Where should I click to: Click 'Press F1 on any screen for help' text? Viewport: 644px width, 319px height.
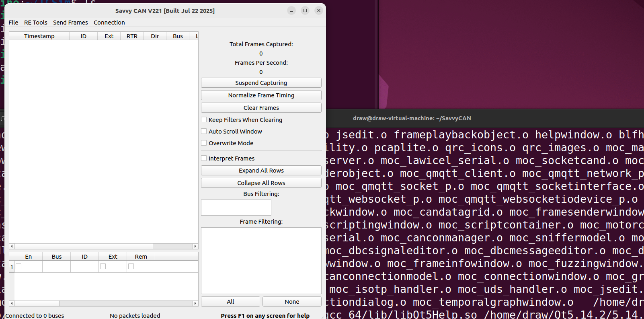(265, 316)
